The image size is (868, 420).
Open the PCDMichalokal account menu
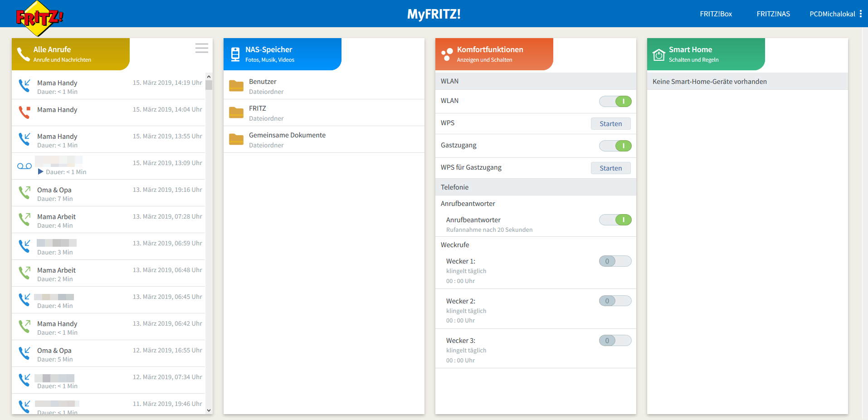(832, 14)
